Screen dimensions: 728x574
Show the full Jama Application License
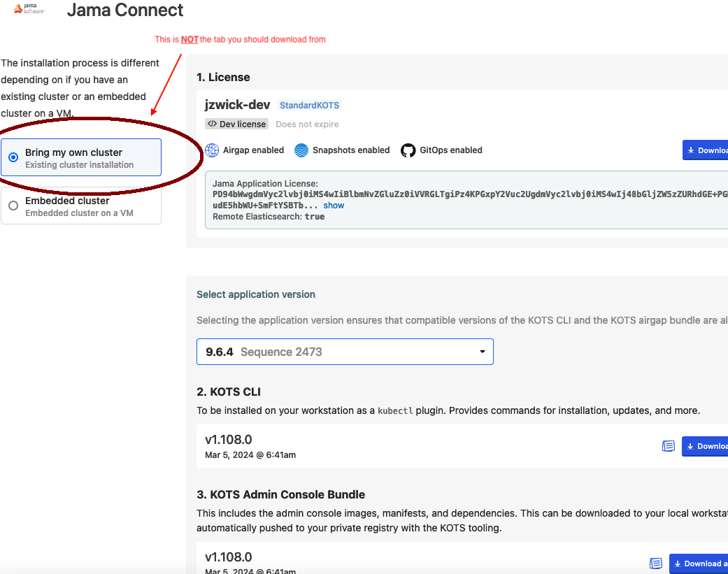[334, 206]
